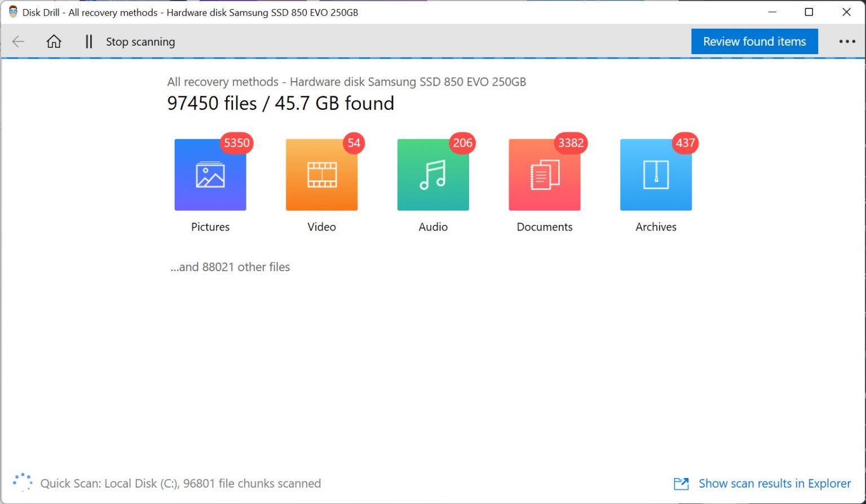Open Show scan results in Explorer link
866x504 pixels.
click(775, 483)
